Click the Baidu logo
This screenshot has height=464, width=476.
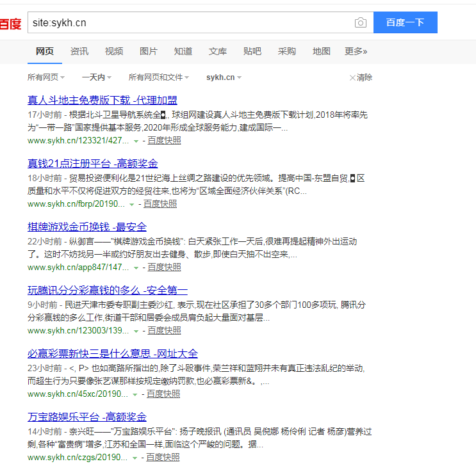tap(10, 24)
